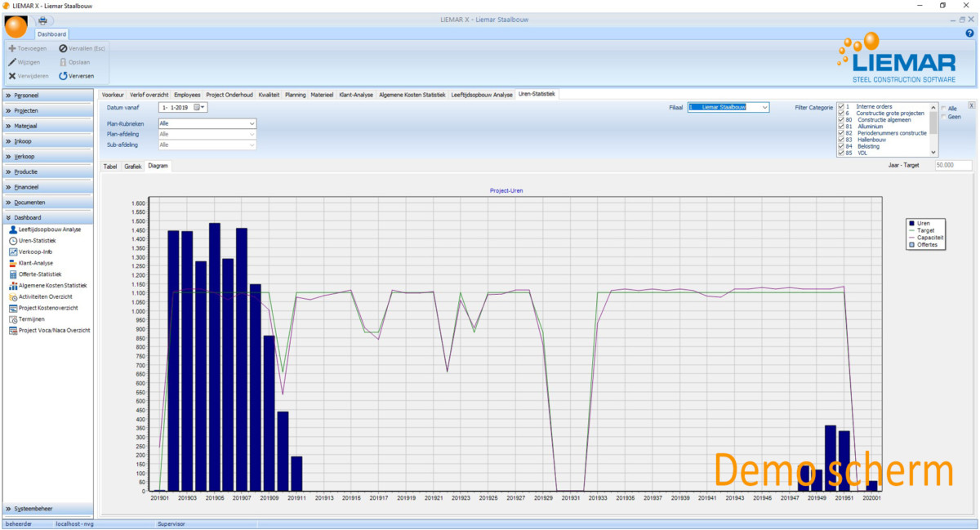The height and width of the screenshot is (530, 980).
Task: Check the Geen filter checkbox
Action: pyautogui.click(x=943, y=117)
